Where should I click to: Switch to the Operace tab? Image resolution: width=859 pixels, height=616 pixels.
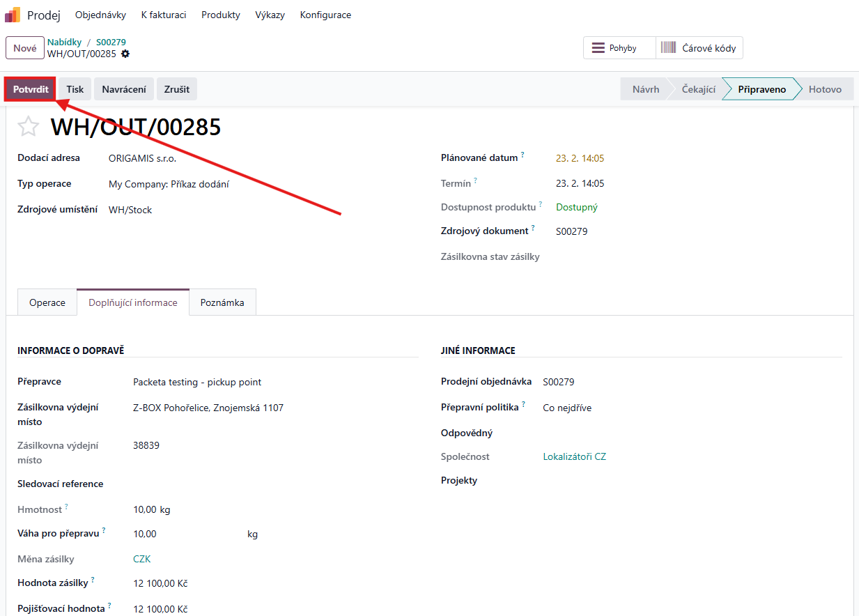(47, 302)
